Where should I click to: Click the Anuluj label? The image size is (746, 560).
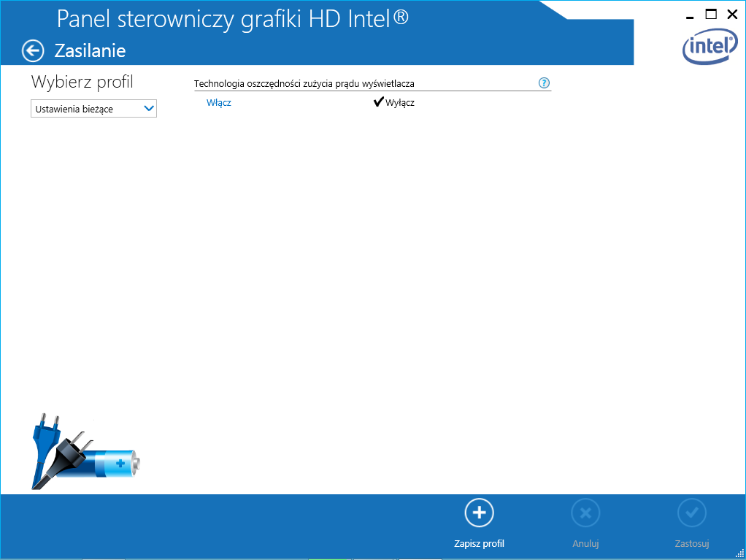(585, 543)
